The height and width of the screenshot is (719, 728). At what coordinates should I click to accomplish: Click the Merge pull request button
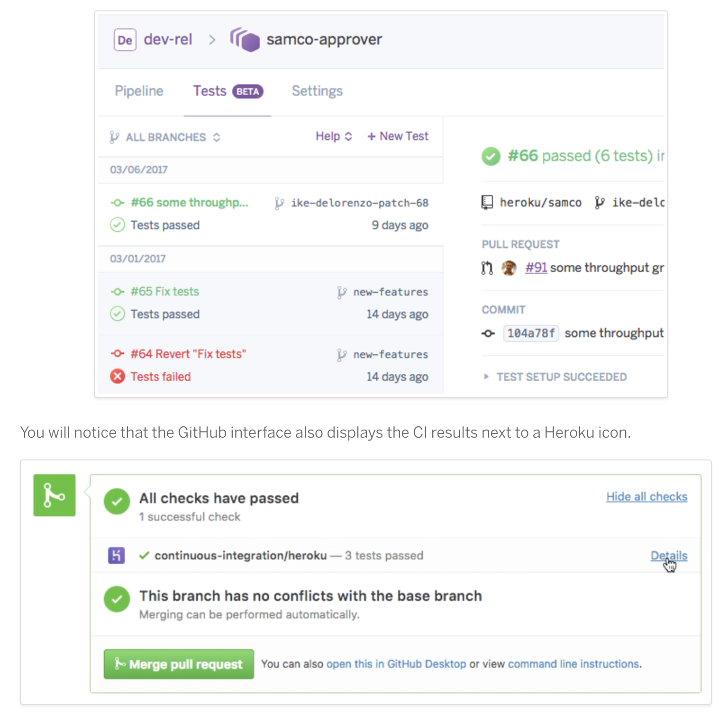[x=179, y=664]
